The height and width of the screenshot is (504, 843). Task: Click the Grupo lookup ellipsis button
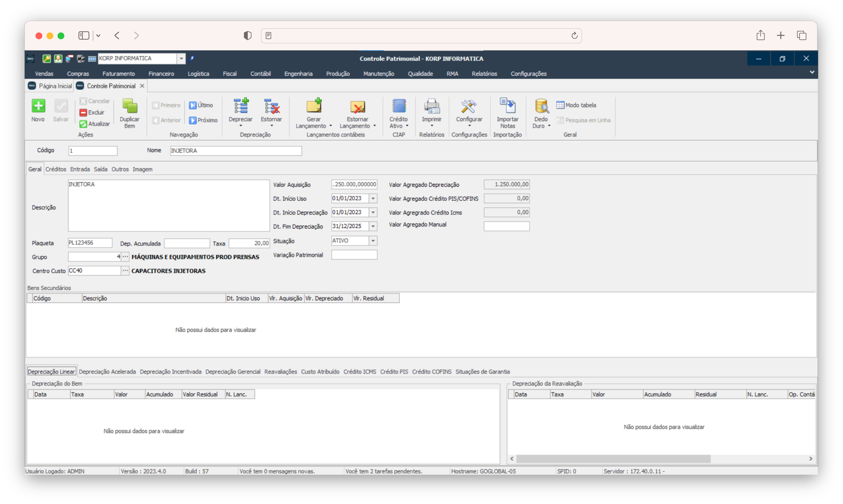125,257
